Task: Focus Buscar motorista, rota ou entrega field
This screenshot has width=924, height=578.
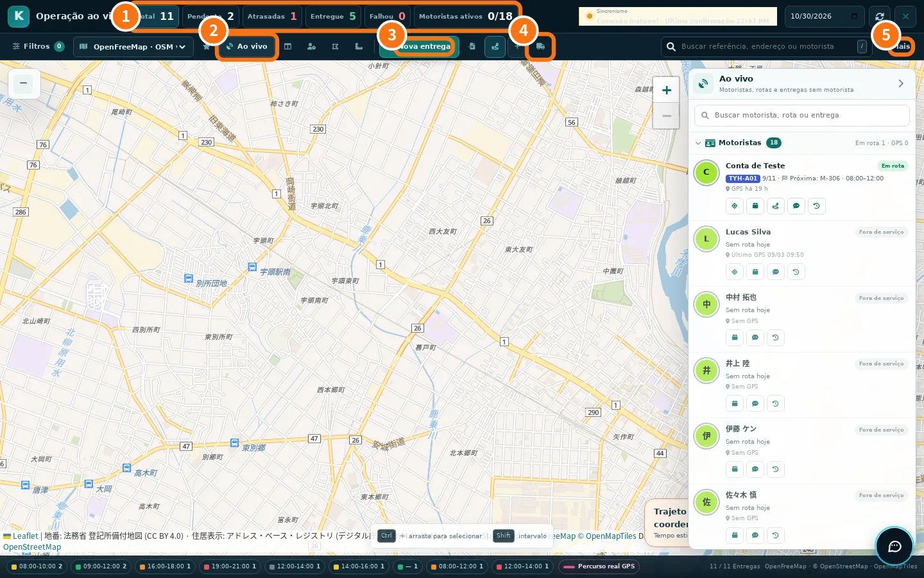Action: pyautogui.click(x=802, y=116)
